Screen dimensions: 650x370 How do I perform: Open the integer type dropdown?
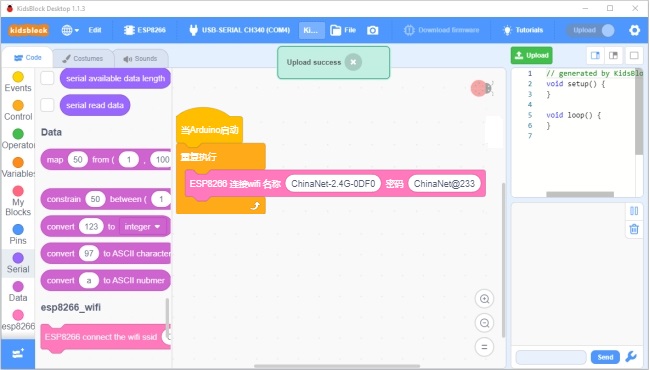(142, 227)
